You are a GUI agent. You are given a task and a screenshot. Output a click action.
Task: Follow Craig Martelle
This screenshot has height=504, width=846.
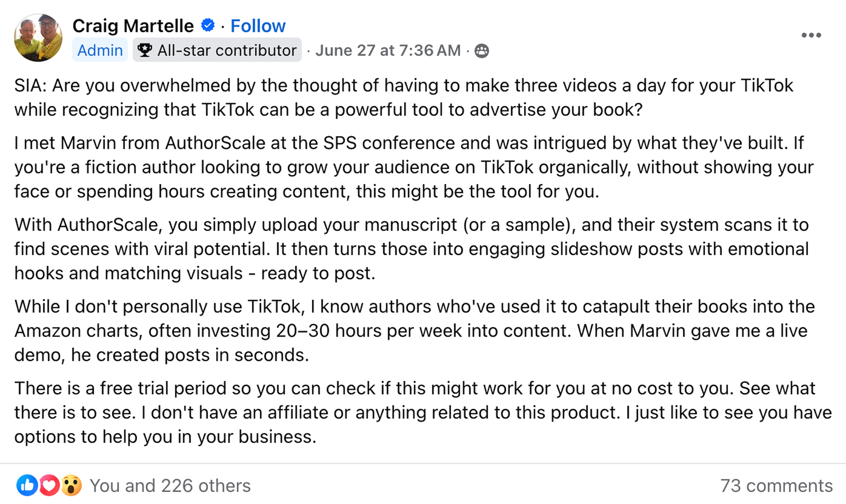(258, 26)
